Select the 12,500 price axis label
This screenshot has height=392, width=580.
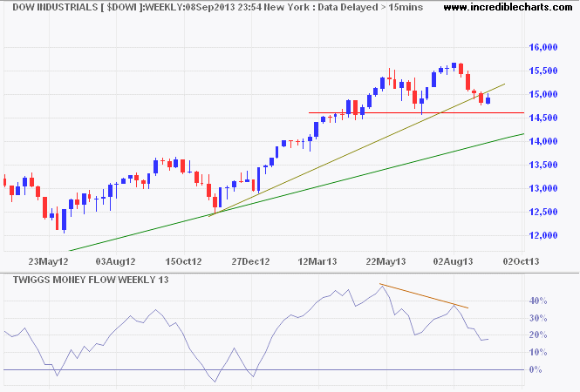click(x=543, y=212)
